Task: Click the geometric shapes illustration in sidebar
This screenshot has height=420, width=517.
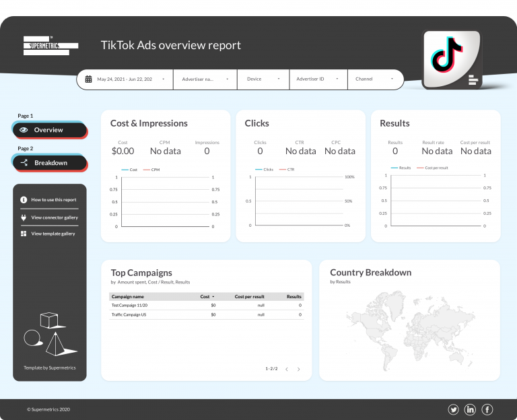Action: point(50,334)
